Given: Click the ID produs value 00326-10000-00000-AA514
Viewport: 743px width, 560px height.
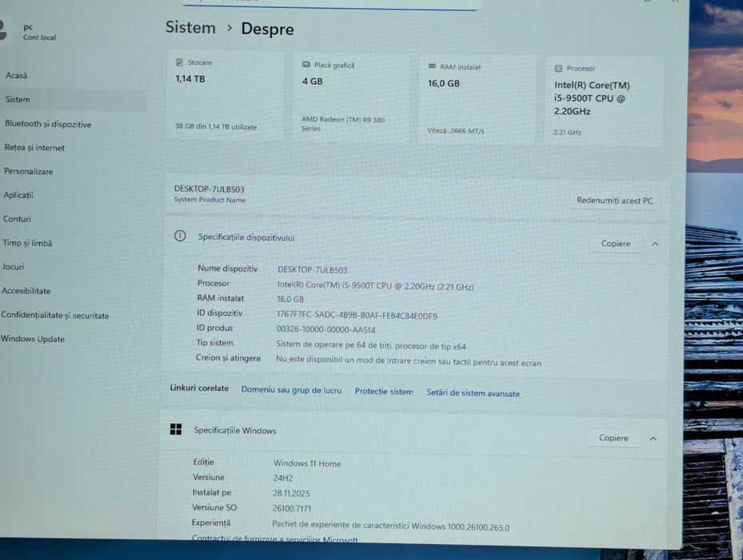Looking at the screenshot, I should [326, 330].
